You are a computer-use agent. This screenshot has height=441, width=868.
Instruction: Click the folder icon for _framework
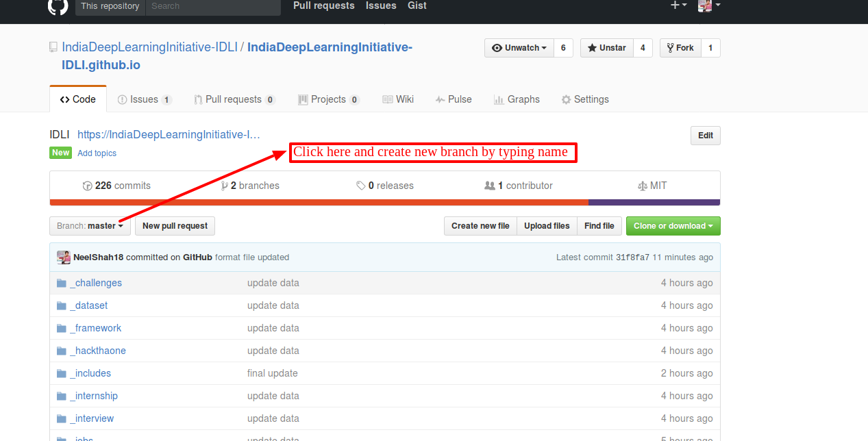coord(62,328)
